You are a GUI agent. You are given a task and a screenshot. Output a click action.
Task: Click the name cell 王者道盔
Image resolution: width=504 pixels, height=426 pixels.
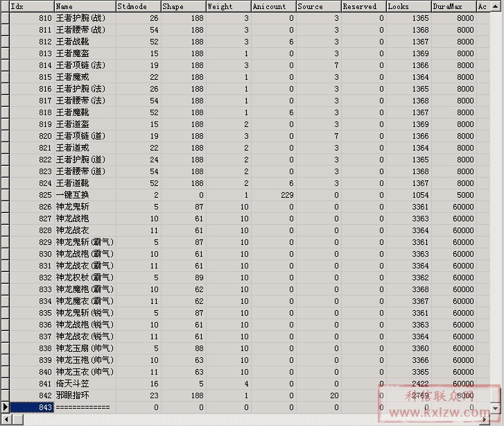pyautogui.click(x=85, y=124)
